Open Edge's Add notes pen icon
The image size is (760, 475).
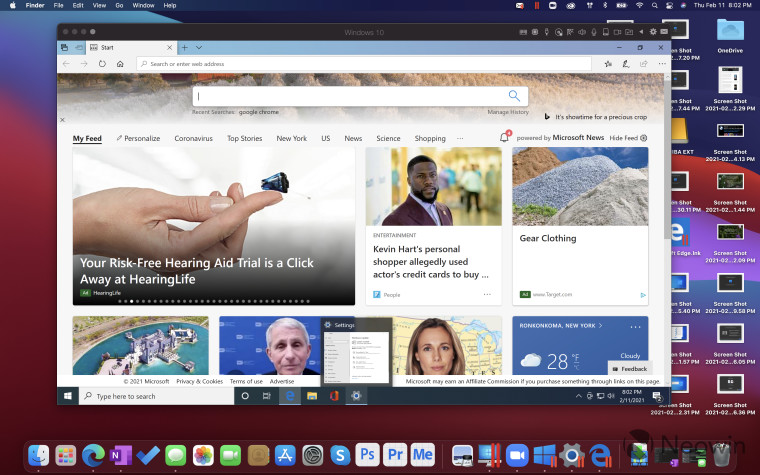pyautogui.click(x=626, y=64)
